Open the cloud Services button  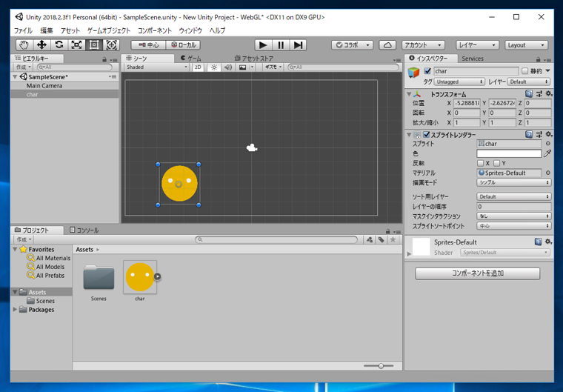pyautogui.click(x=387, y=45)
